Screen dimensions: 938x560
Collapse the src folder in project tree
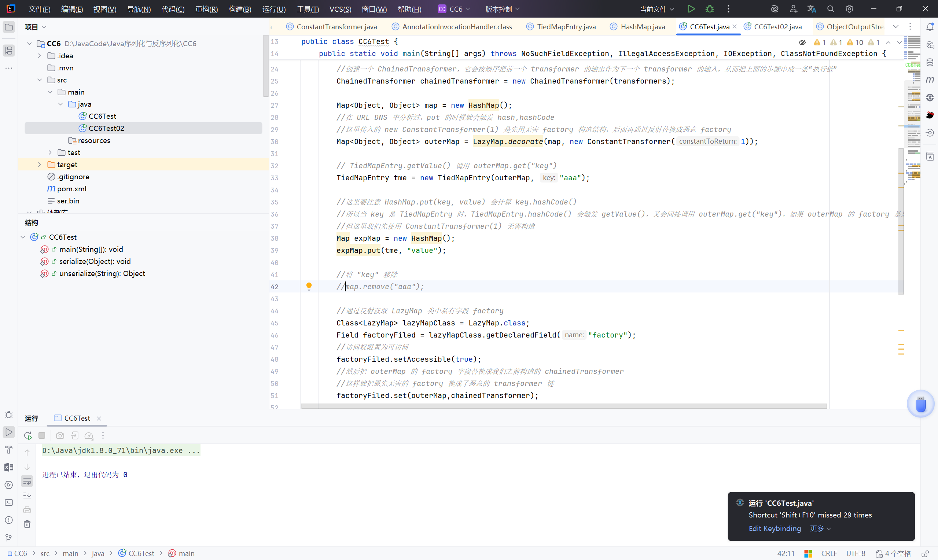pos(40,80)
